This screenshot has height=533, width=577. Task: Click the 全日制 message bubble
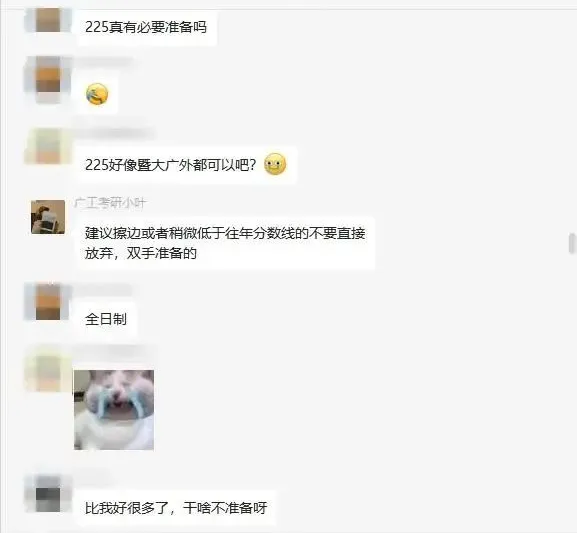coord(106,319)
